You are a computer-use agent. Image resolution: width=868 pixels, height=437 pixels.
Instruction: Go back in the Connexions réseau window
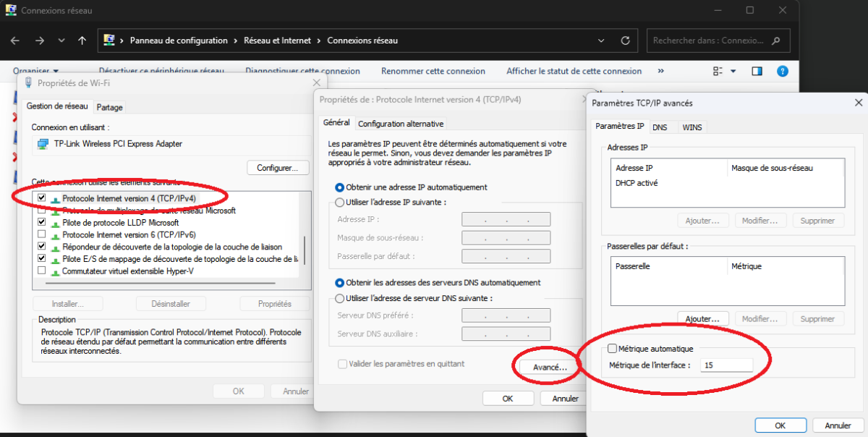[15, 41]
